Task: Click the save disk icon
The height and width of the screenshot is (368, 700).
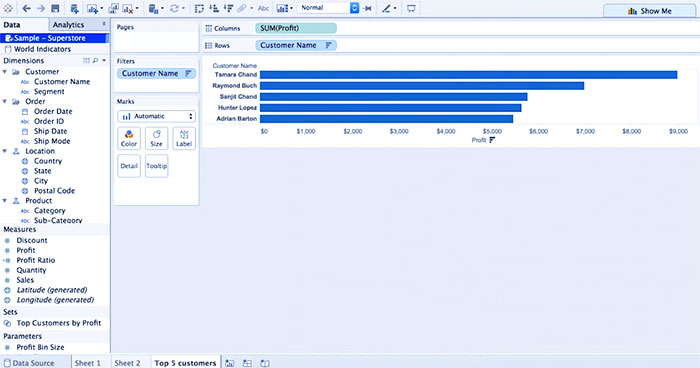Action: click(55, 8)
